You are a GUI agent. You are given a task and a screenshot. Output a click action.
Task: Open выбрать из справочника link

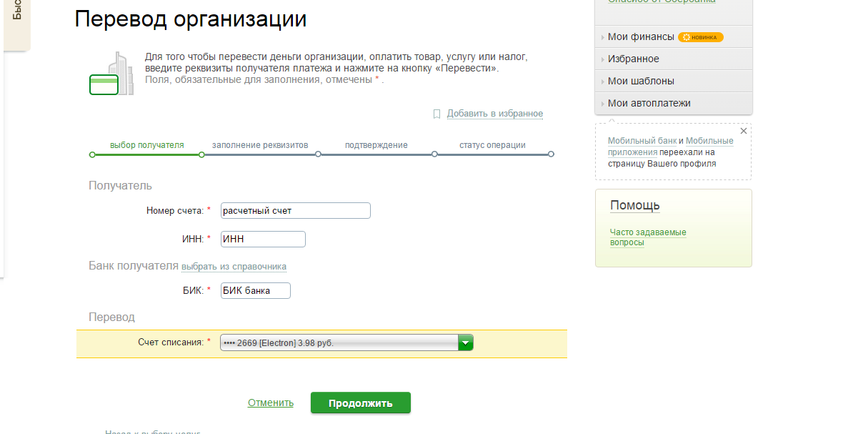pyautogui.click(x=234, y=267)
